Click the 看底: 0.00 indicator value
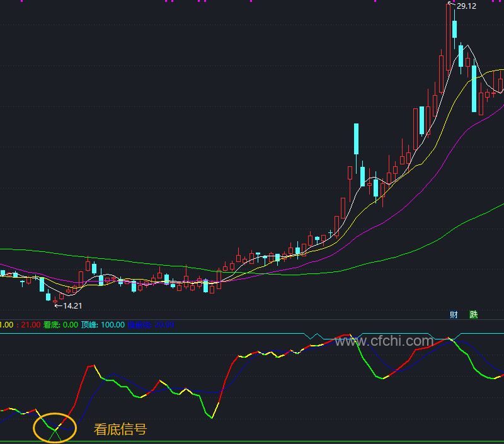 click(60, 325)
